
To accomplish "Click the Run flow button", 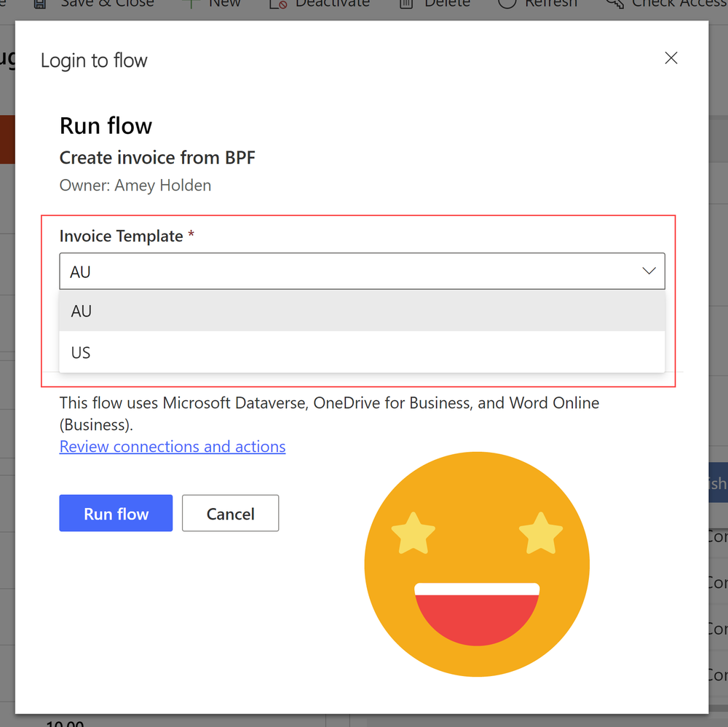I will coord(116,513).
